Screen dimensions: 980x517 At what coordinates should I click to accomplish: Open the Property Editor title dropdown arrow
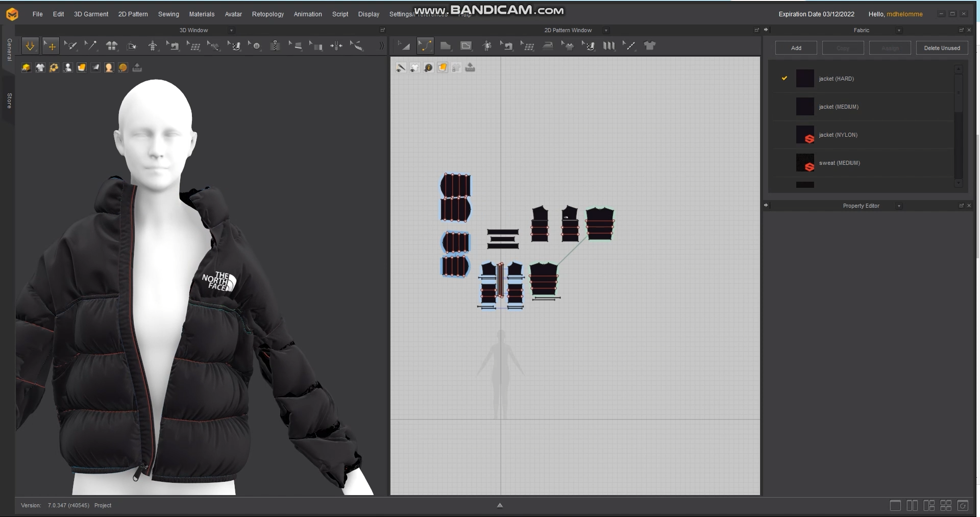899,206
